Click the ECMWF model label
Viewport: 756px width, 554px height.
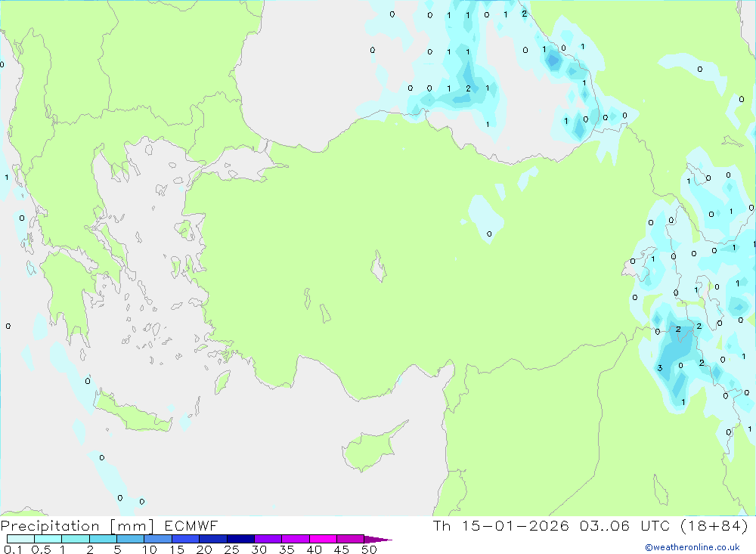pyautogui.click(x=191, y=525)
